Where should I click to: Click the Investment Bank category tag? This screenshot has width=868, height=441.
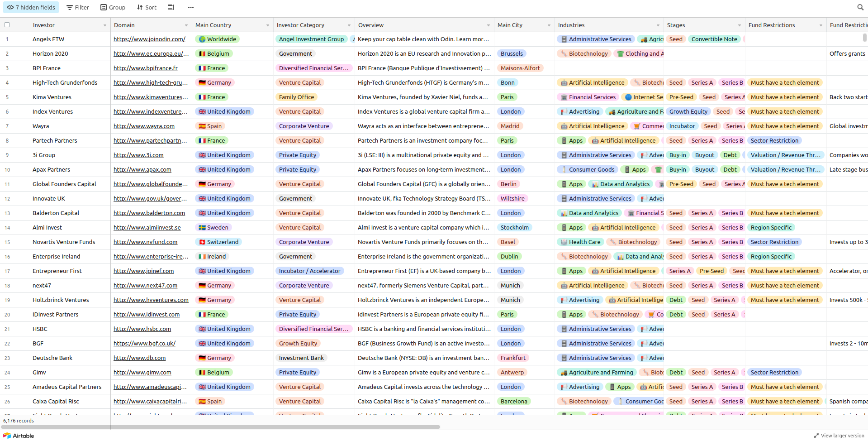click(301, 358)
